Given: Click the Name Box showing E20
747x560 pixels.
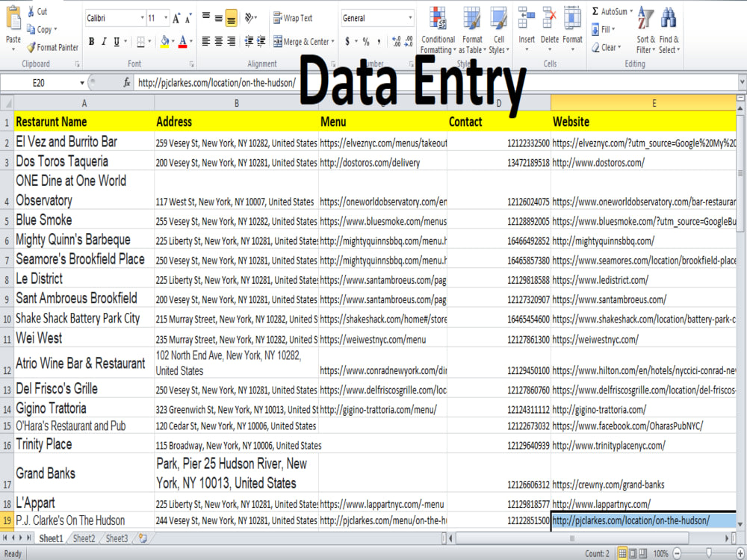Looking at the screenshot, I should coord(39,83).
